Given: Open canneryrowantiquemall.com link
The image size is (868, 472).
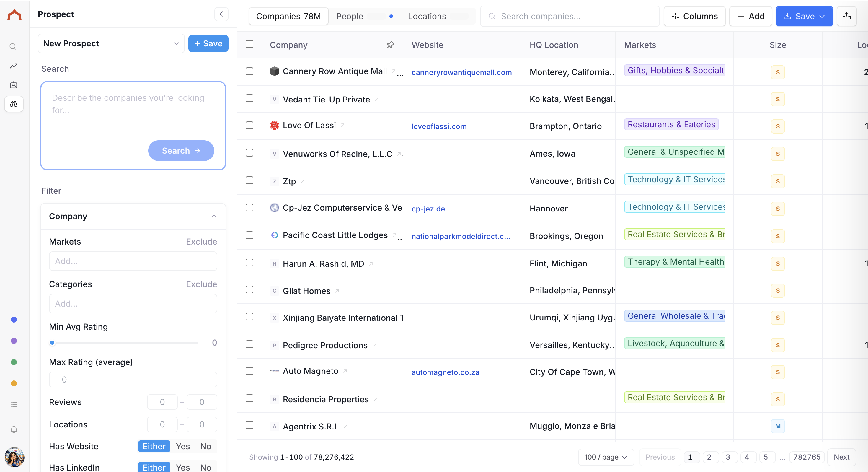Looking at the screenshot, I should click(x=461, y=72).
